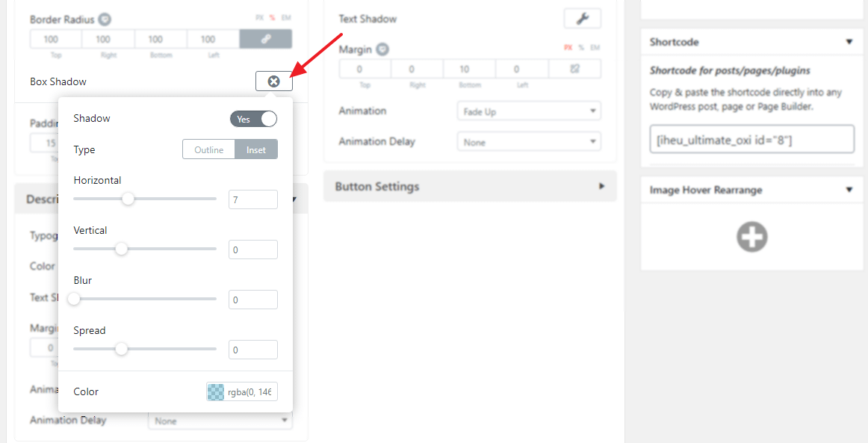Image resolution: width=868 pixels, height=443 pixels.
Task: Click the Margin responsive device icon
Action: point(382,49)
